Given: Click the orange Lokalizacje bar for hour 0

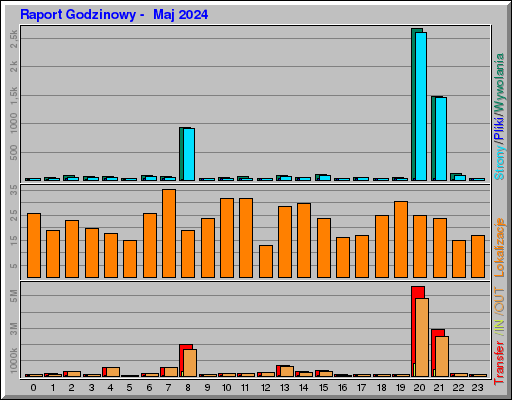Looking at the screenshot, I should tap(34, 245).
